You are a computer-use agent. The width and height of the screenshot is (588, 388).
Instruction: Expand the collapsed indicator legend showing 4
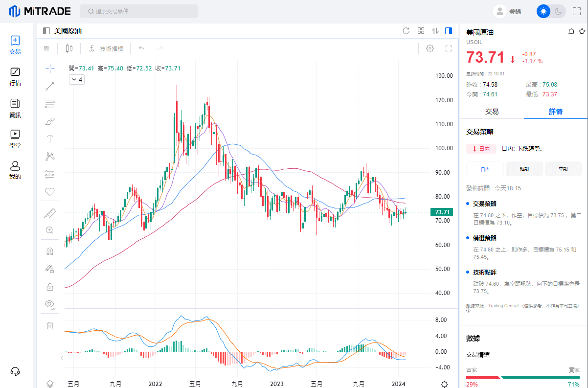click(x=77, y=79)
